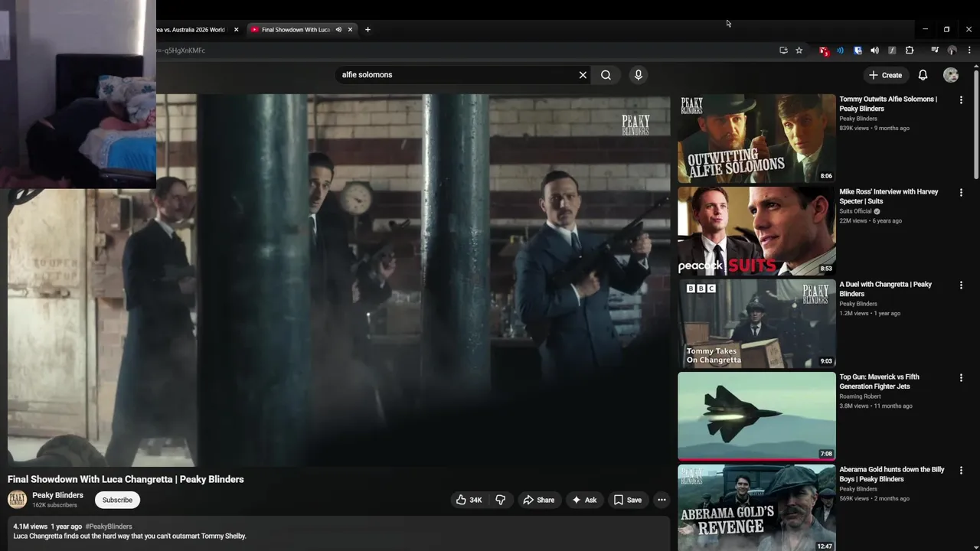Open the red extension icon with badge 3
Screen dimensions: 980x551
click(824, 51)
